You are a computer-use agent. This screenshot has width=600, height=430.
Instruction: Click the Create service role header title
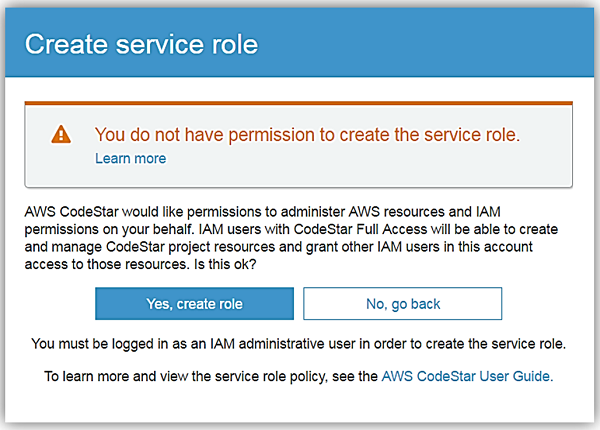[141, 44]
